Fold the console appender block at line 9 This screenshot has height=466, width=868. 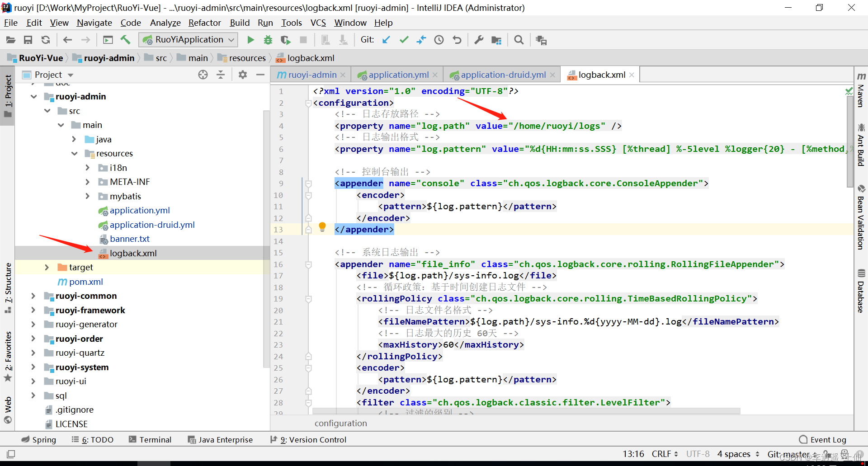pyautogui.click(x=308, y=184)
